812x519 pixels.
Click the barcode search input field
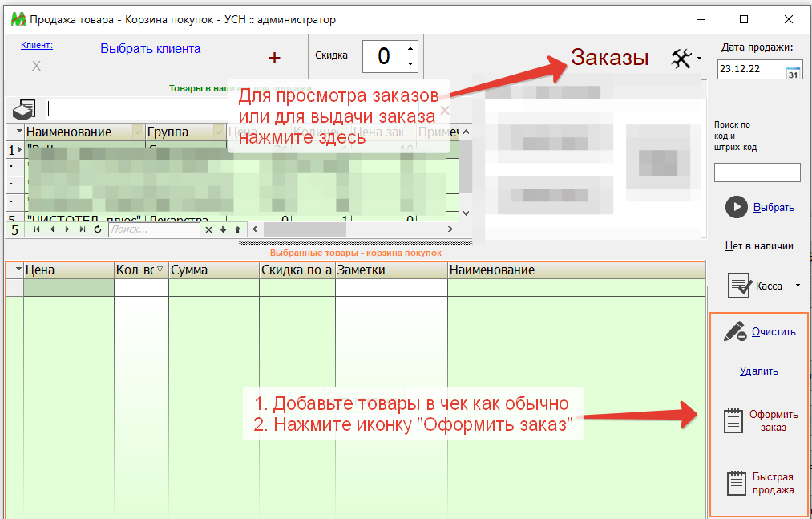(757, 172)
